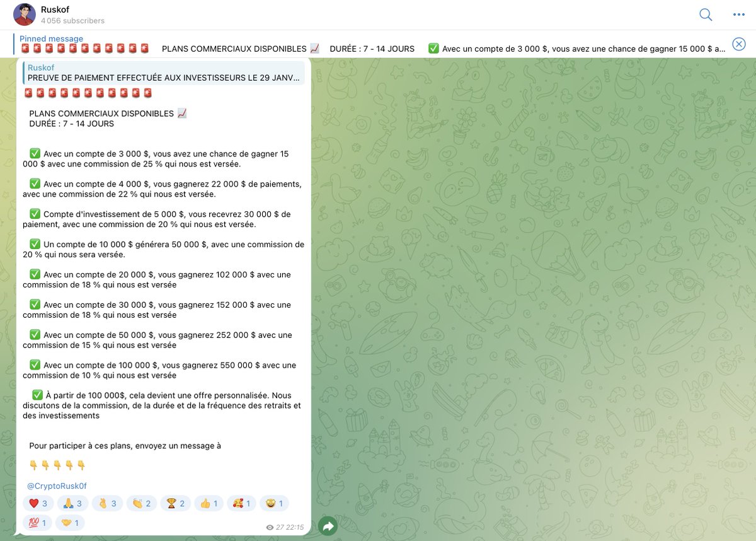
Task: Add the 100 points reaction
Action: pos(37,523)
